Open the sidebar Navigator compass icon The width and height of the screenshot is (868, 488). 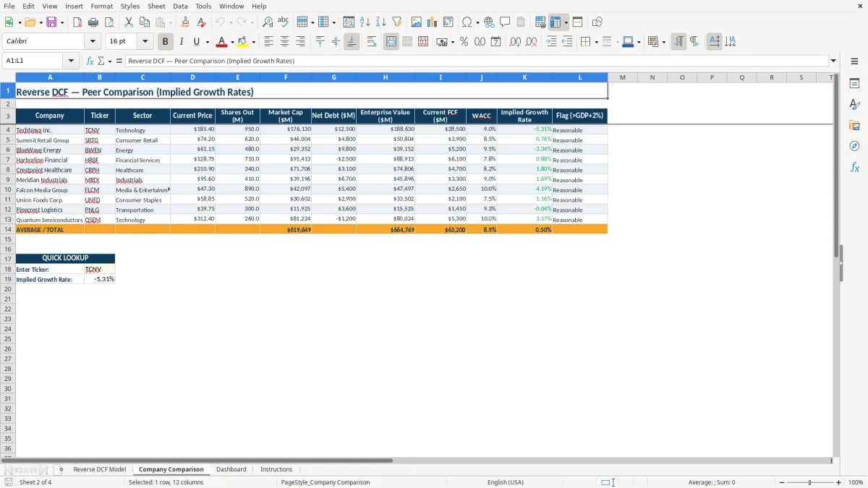(x=854, y=146)
